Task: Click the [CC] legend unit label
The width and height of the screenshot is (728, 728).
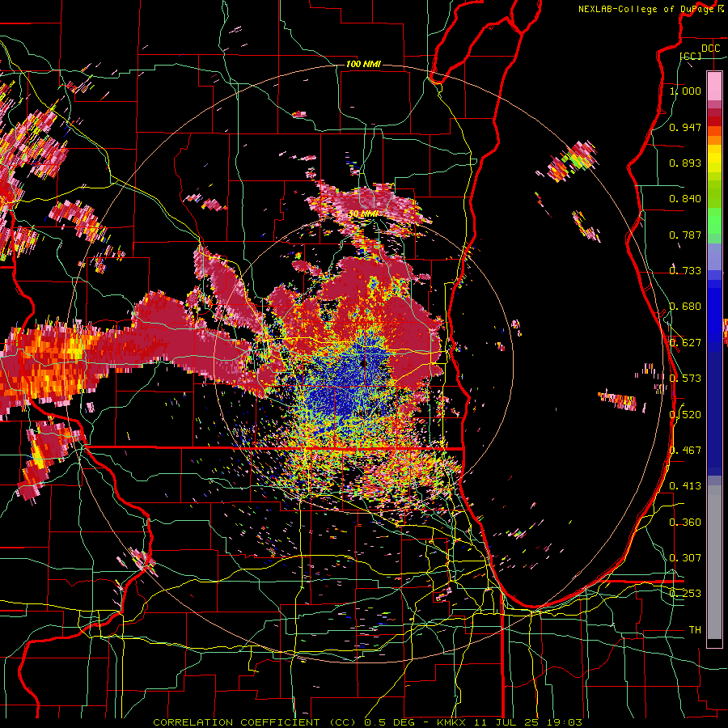Action: [691, 56]
